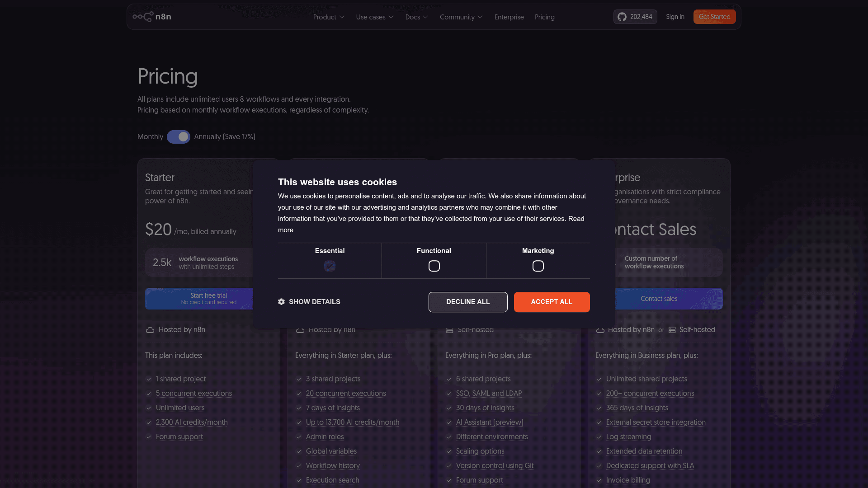
Task: Click the checkmark icon beside 1 shared project
Action: point(149,379)
